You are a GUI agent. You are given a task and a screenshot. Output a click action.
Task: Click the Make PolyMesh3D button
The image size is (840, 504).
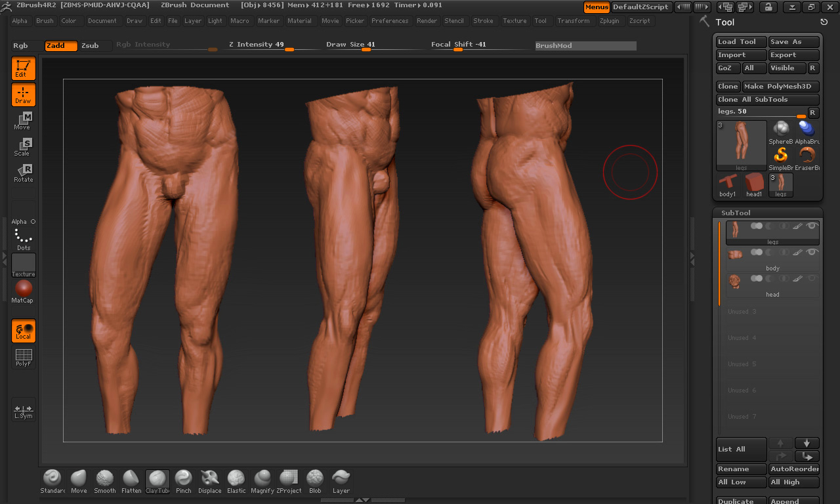(780, 87)
